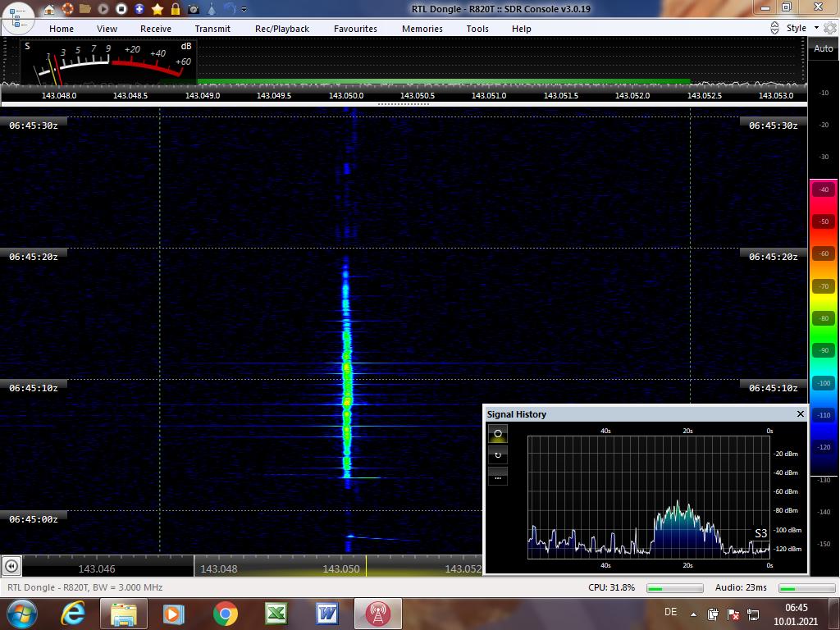The image size is (840, 630).
Task: Click 143.049.0 on the frequency scale
Action: (203, 95)
